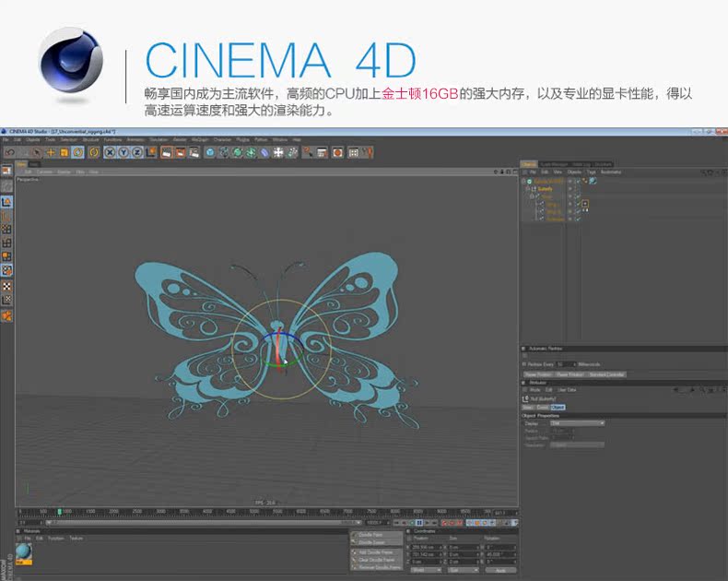The image size is (728, 581).
Task: Click the Render to Picture Viewer icon
Action: [180, 152]
